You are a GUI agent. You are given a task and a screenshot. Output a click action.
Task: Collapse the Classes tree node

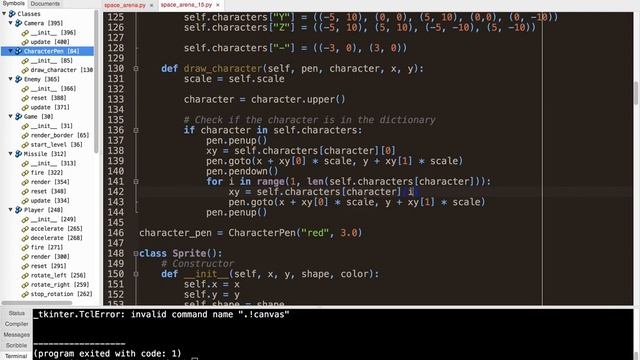point(4,13)
